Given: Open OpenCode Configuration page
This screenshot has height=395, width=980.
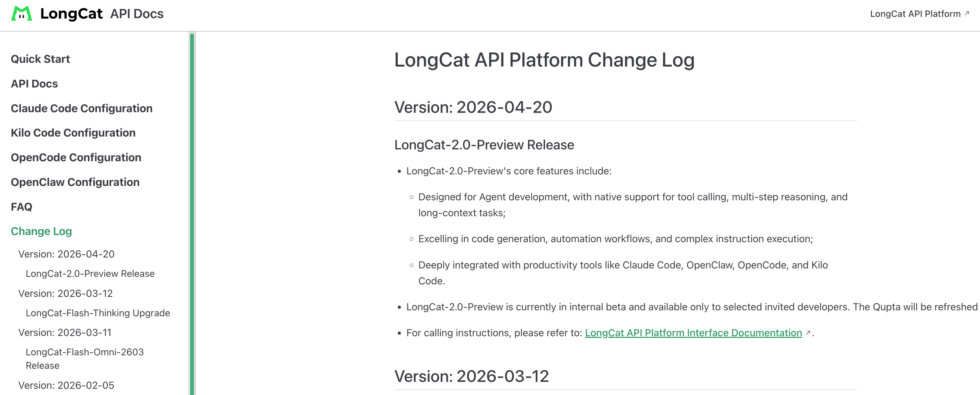Looking at the screenshot, I should 76,157.
